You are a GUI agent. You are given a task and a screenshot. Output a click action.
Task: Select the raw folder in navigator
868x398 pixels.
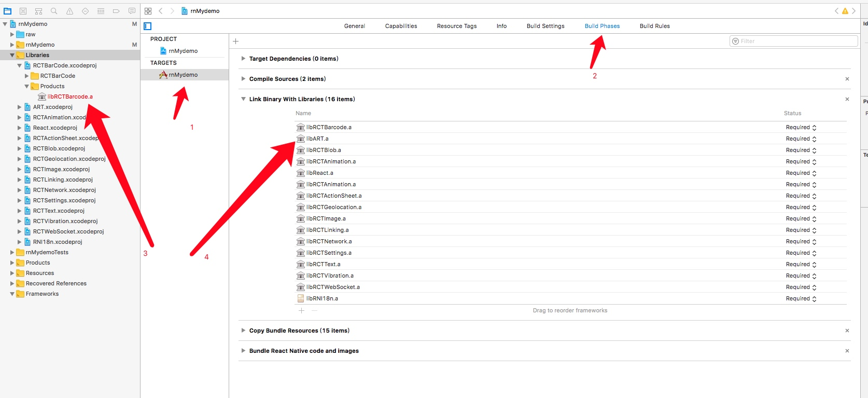coord(31,34)
